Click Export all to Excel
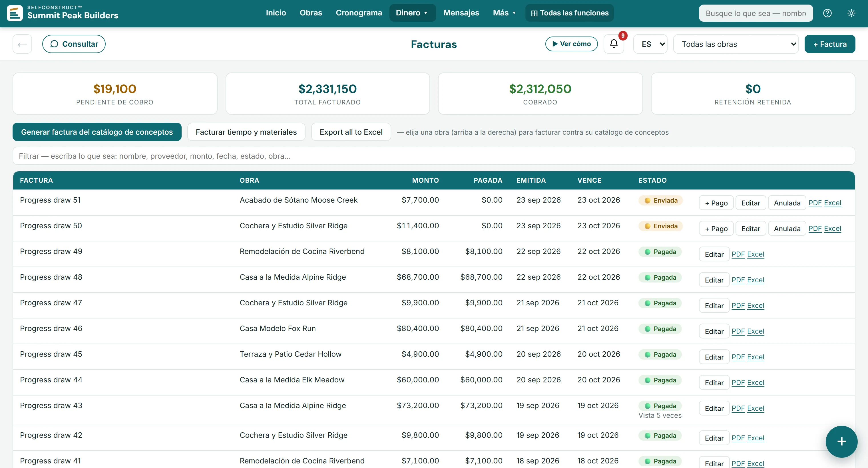 point(351,132)
